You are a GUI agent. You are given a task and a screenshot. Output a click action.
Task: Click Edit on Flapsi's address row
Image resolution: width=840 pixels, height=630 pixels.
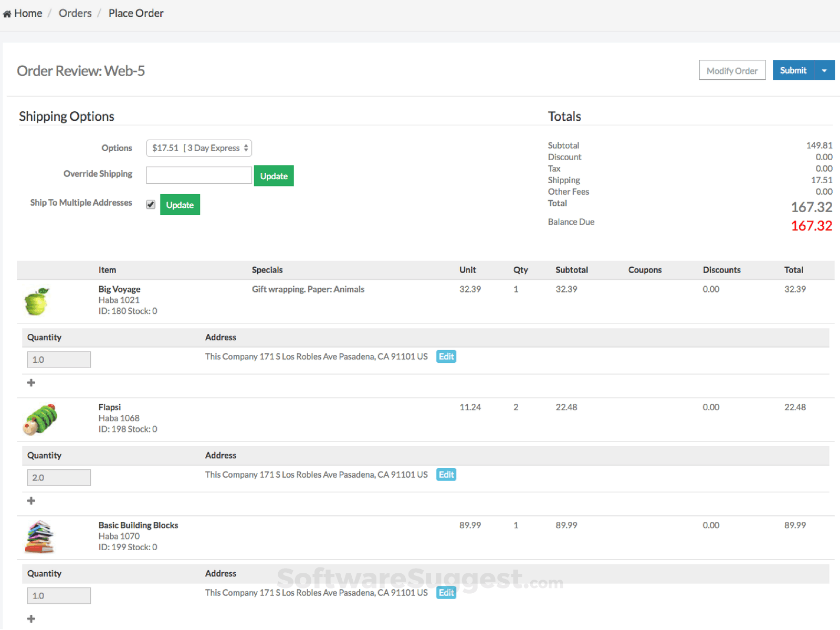445,474
